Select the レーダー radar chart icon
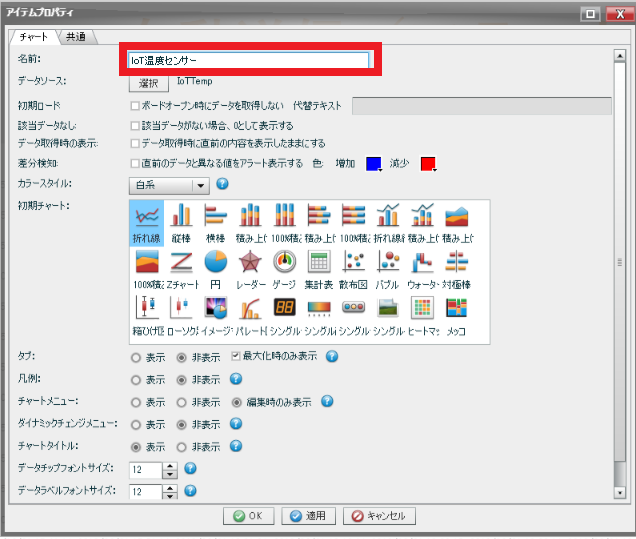 click(x=250, y=270)
